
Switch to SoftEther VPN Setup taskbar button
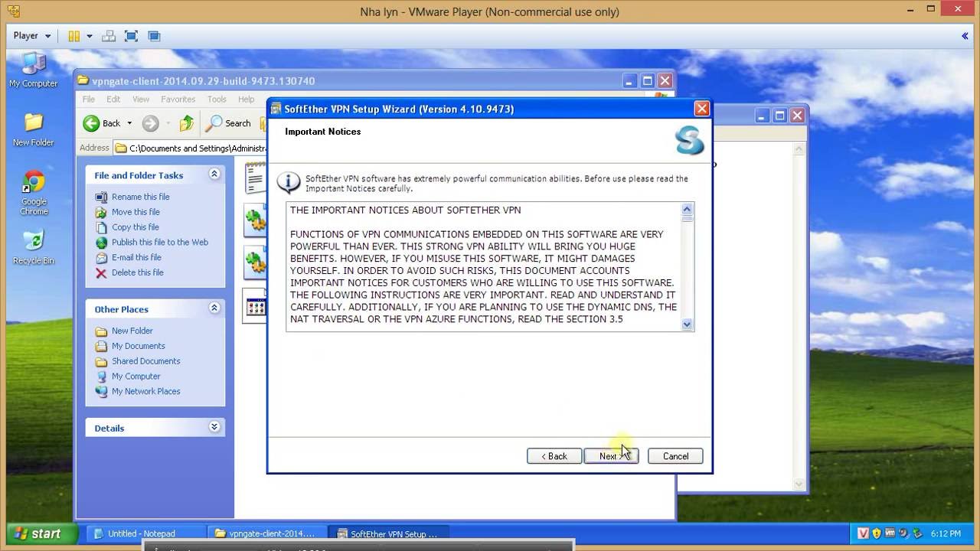click(x=388, y=533)
